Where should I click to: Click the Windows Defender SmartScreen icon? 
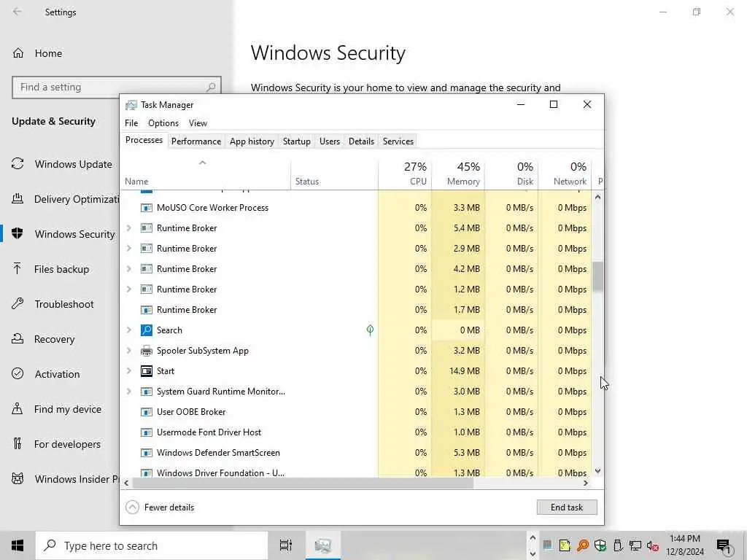click(146, 453)
